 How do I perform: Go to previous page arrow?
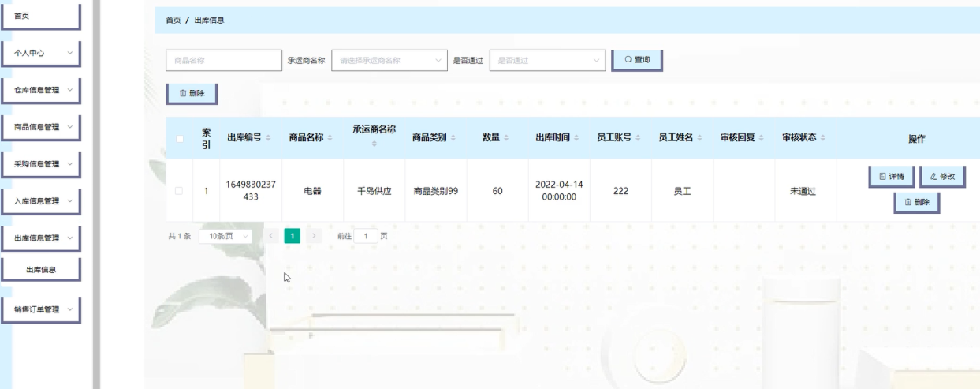pyautogui.click(x=270, y=235)
